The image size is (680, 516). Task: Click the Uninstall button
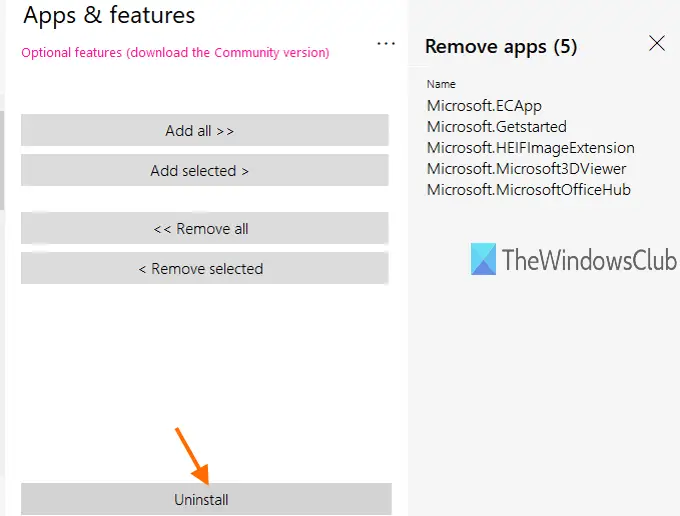point(206,498)
